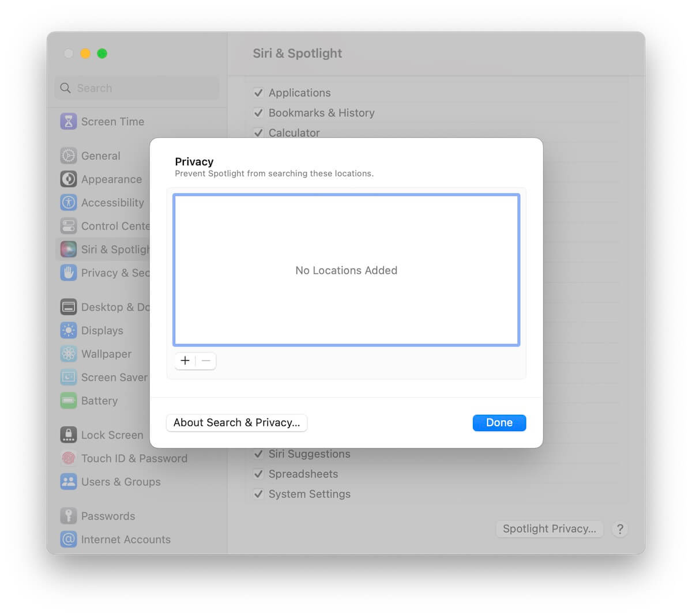Add a location with the plus button

pyautogui.click(x=185, y=361)
